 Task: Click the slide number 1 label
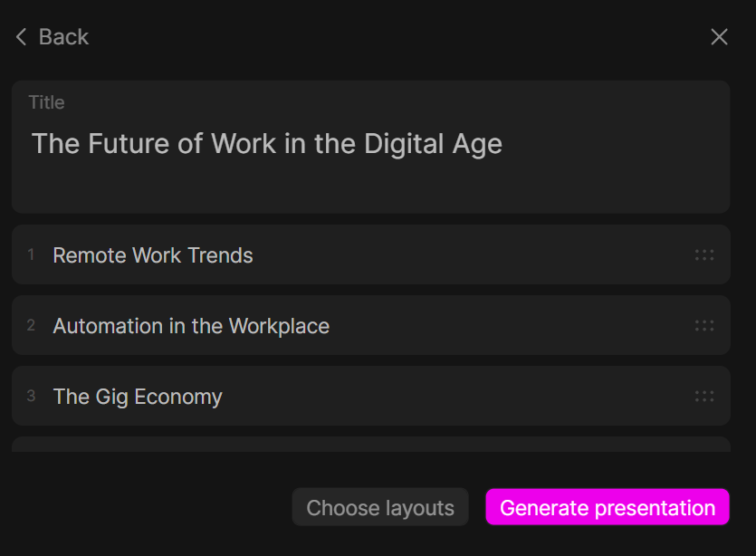(x=31, y=255)
